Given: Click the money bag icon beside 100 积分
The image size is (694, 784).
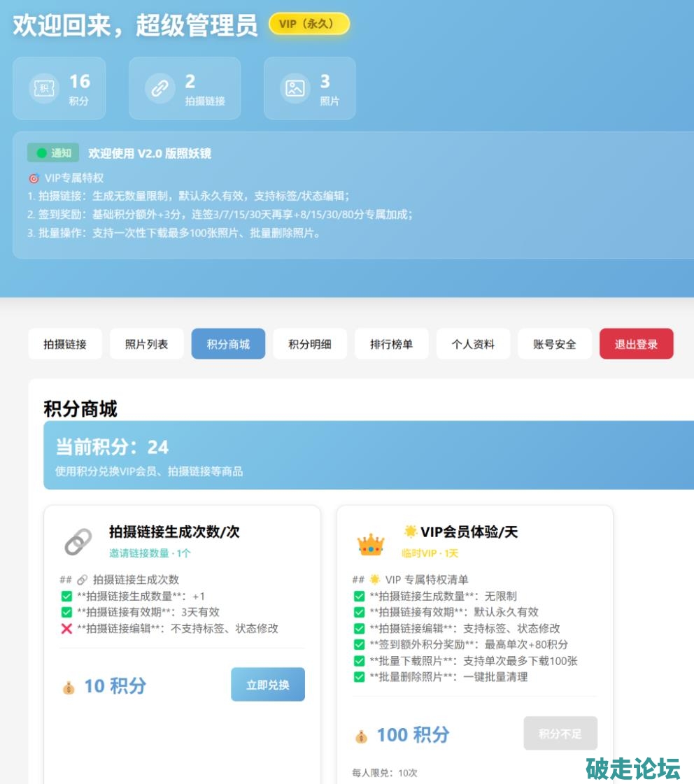Looking at the screenshot, I should 361,736.
